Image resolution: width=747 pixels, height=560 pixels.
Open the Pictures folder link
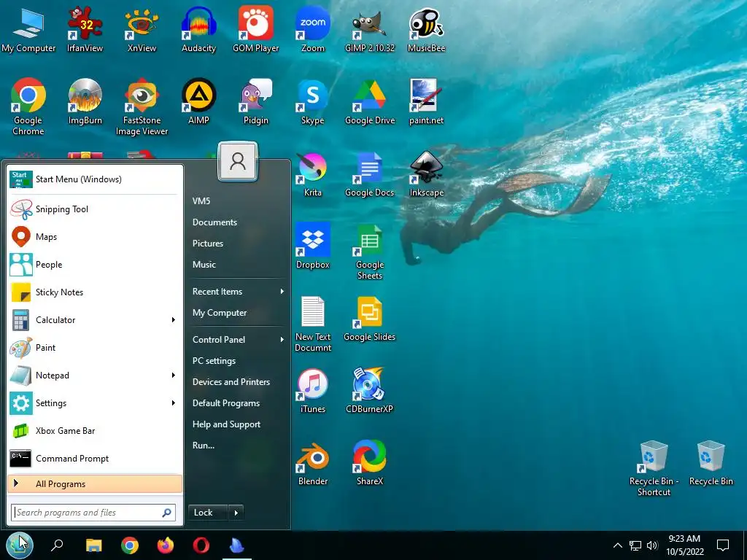[x=208, y=243]
